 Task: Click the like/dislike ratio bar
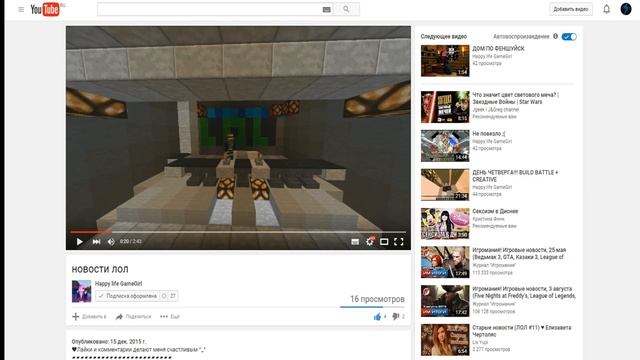(x=372, y=307)
